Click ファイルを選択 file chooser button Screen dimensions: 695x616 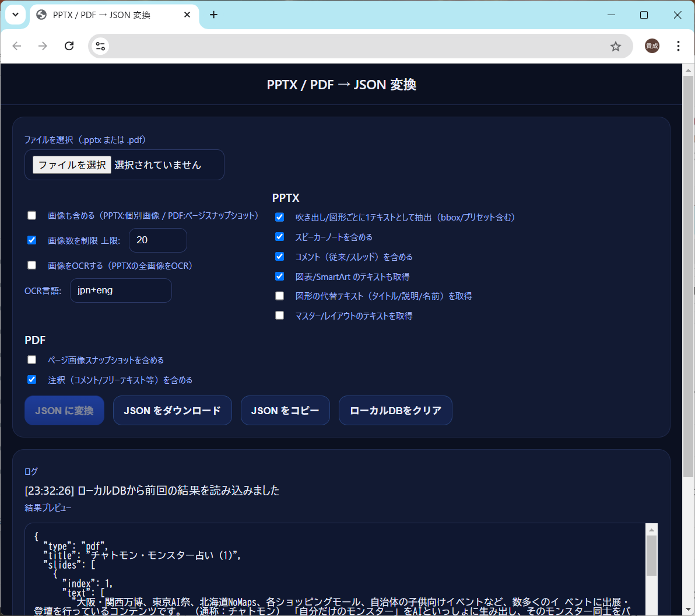(x=72, y=165)
